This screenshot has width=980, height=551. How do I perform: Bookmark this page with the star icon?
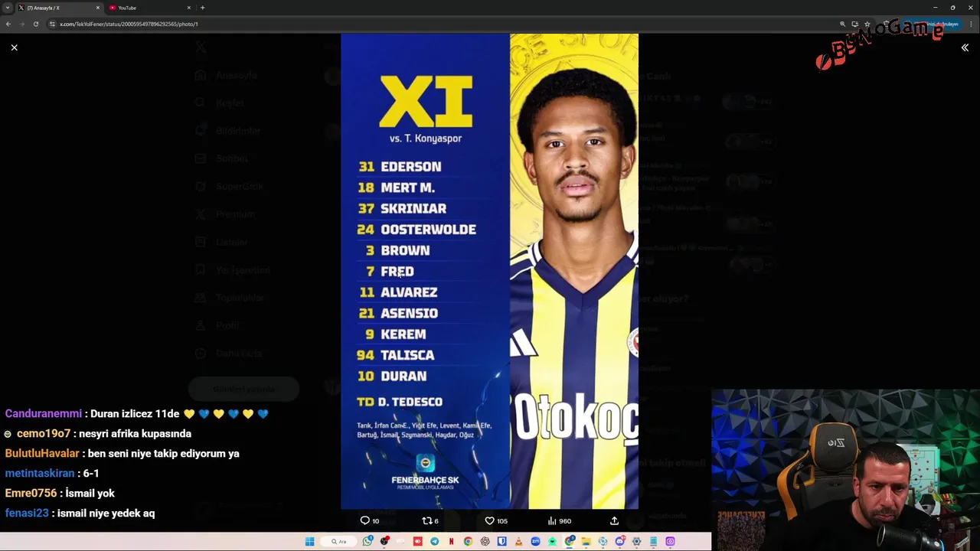(x=867, y=24)
